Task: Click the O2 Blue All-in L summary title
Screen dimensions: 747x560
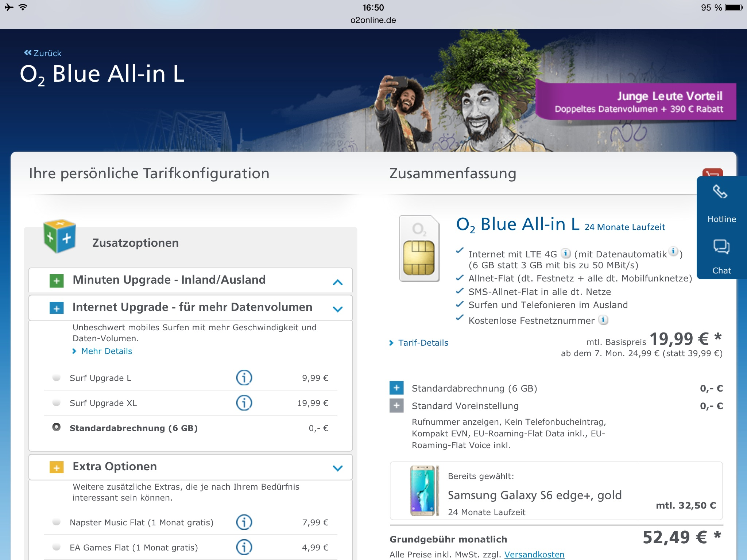Action: click(518, 224)
